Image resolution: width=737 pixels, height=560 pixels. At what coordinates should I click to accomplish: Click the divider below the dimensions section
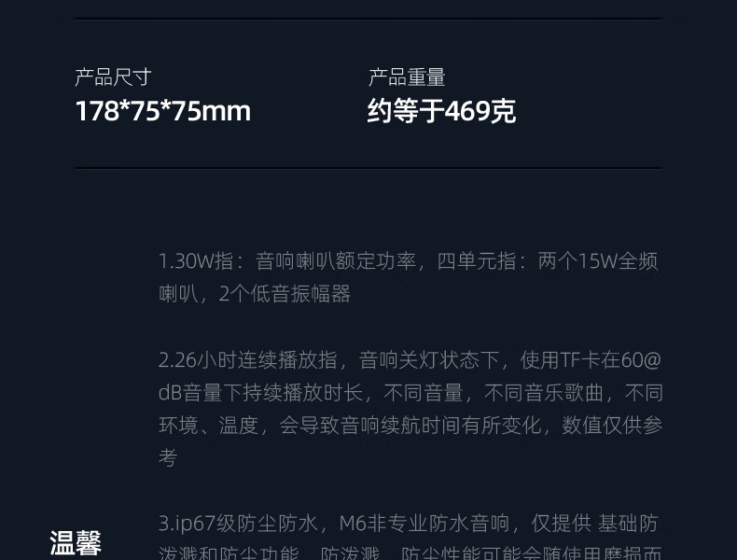pos(368,167)
